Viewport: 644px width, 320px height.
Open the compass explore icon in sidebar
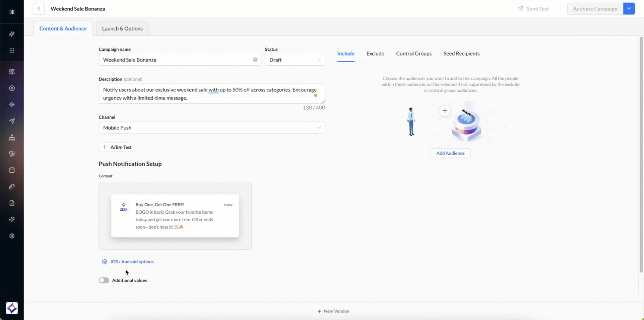point(12,88)
